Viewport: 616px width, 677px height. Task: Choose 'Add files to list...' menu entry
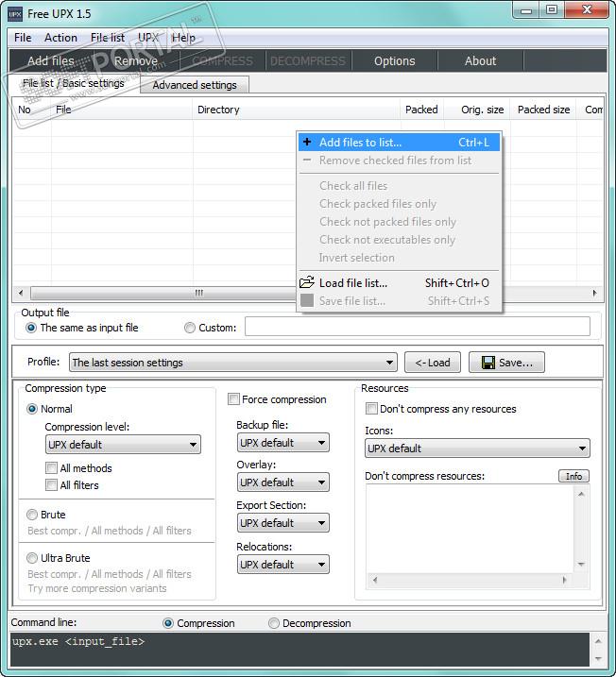[x=399, y=142]
